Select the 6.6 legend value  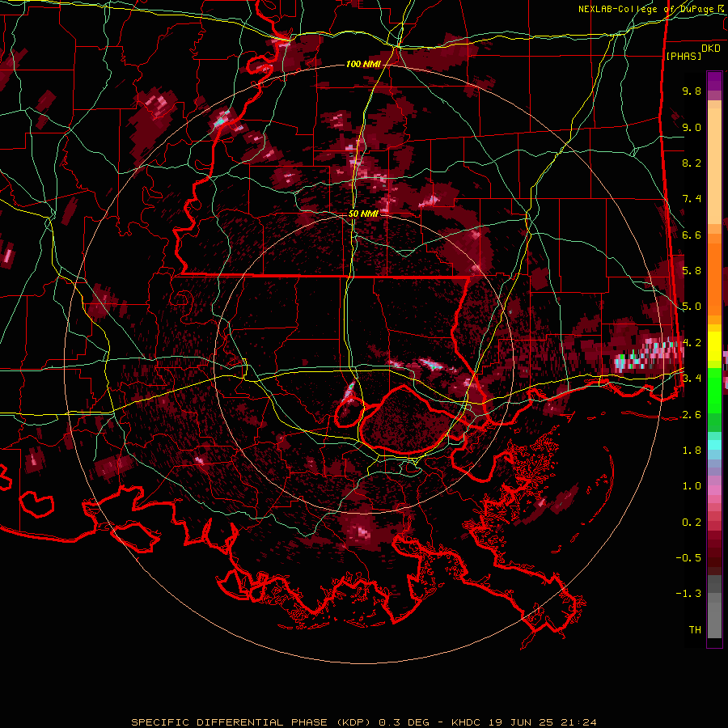pos(692,235)
